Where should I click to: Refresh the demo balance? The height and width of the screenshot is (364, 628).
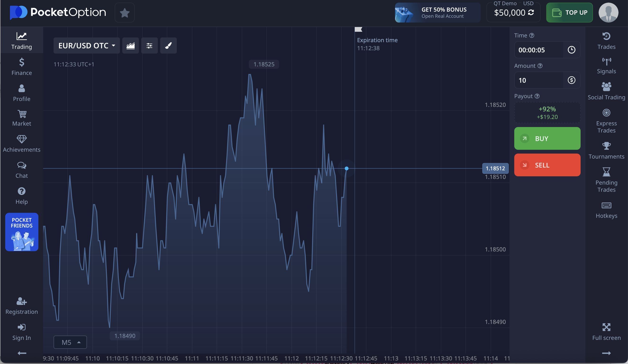[x=531, y=13]
